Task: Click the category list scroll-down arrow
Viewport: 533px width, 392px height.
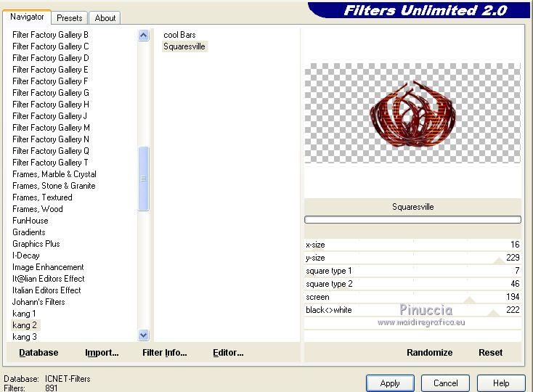Action: pyautogui.click(x=144, y=335)
